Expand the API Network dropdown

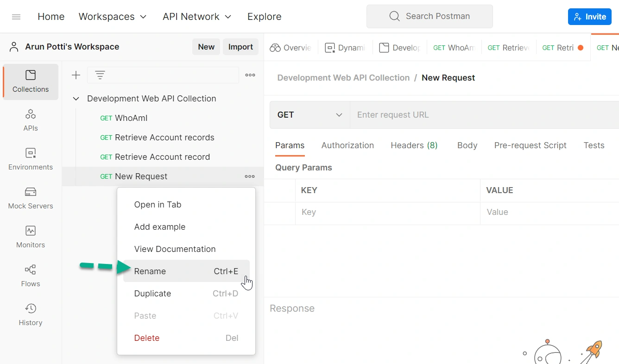197,17
